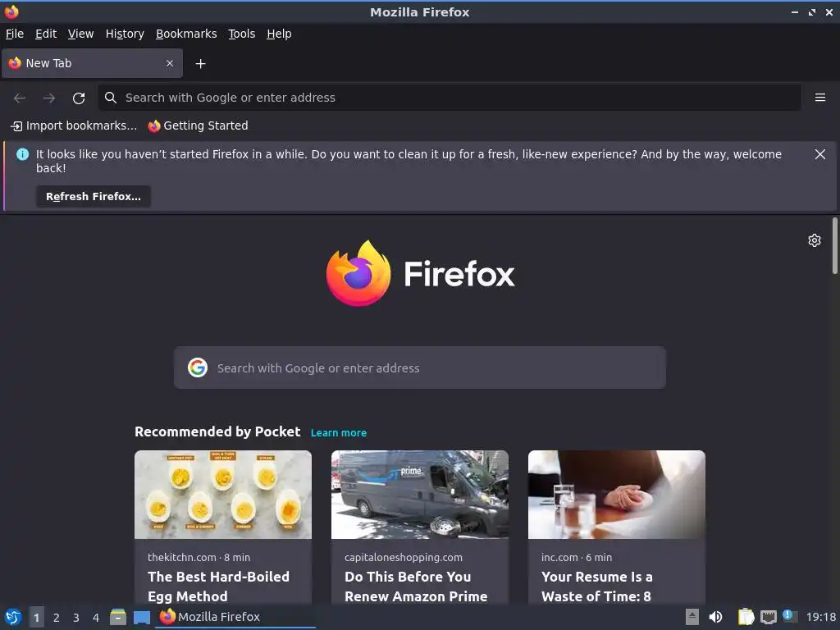
Task: Open the File menu
Action: click(x=15, y=34)
